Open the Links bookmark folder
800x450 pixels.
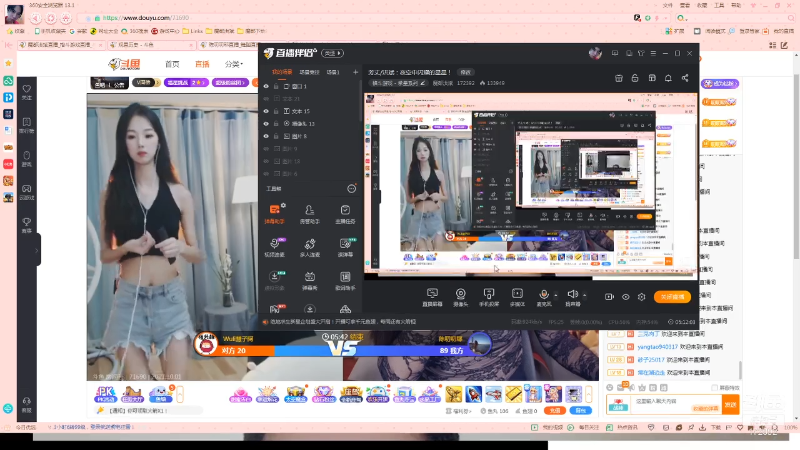[x=192, y=31]
